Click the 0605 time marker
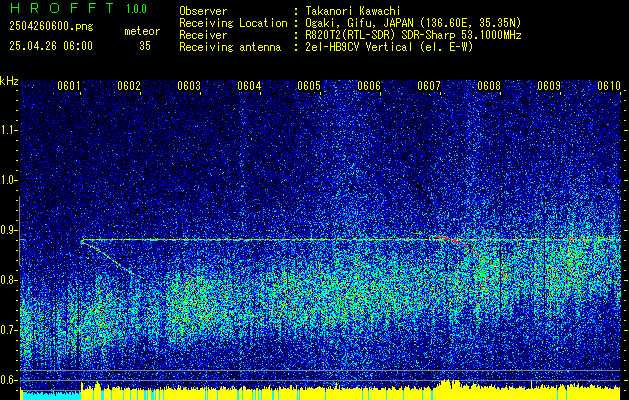Screen dimensions: 629x400 pyautogui.click(x=309, y=86)
